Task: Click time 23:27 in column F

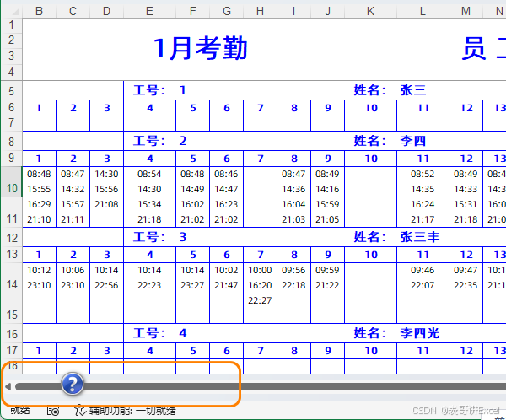Action: point(192,285)
